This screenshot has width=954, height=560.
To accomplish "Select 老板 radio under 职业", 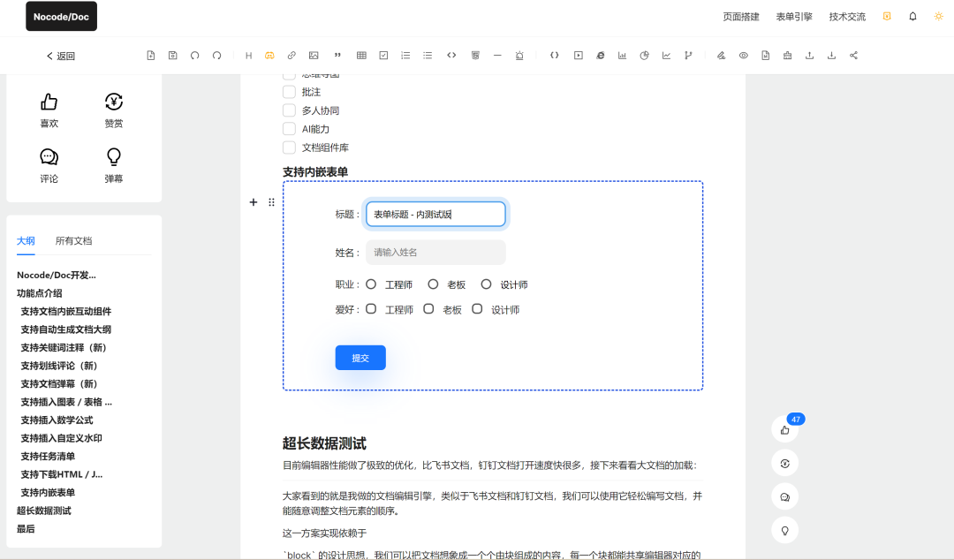I will pyautogui.click(x=433, y=284).
